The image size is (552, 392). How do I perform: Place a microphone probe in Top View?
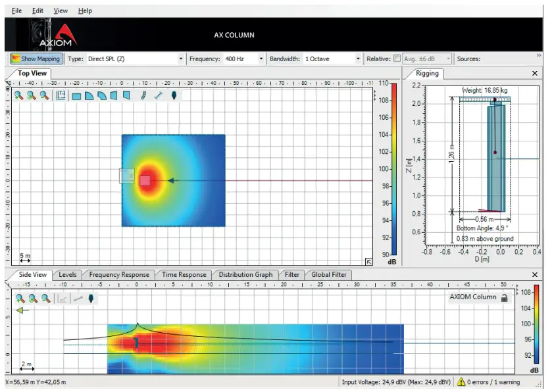174,95
